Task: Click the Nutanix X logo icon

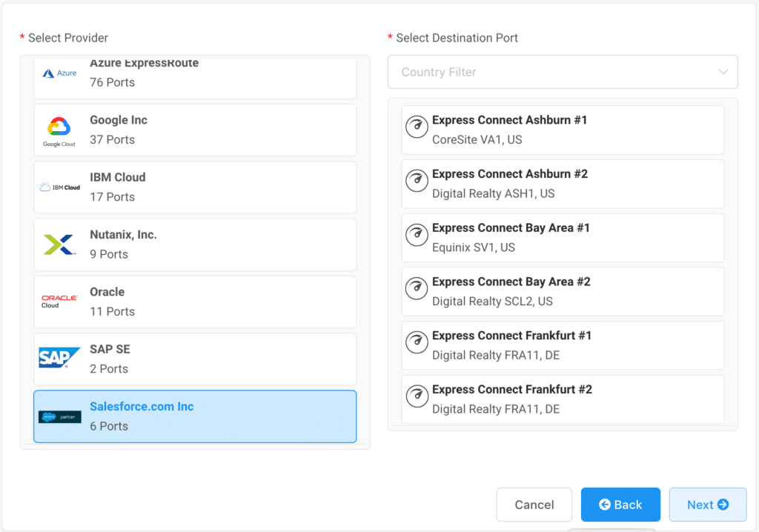Action: point(59,245)
